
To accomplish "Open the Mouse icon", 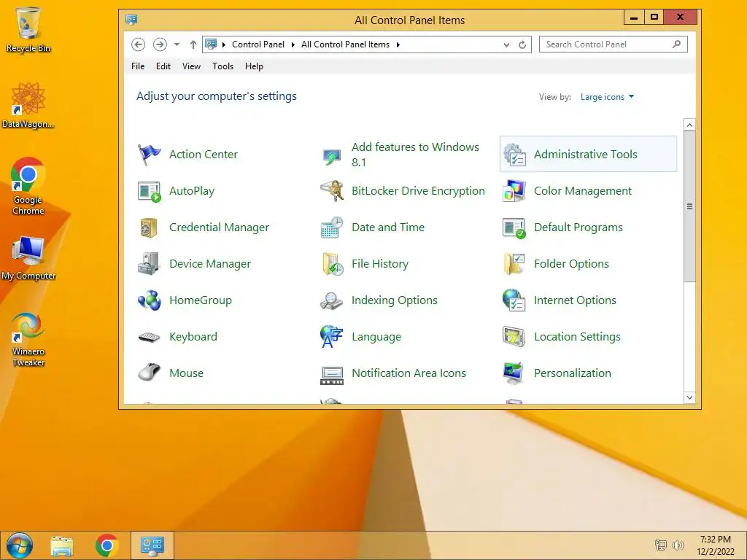I will point(149,373).
